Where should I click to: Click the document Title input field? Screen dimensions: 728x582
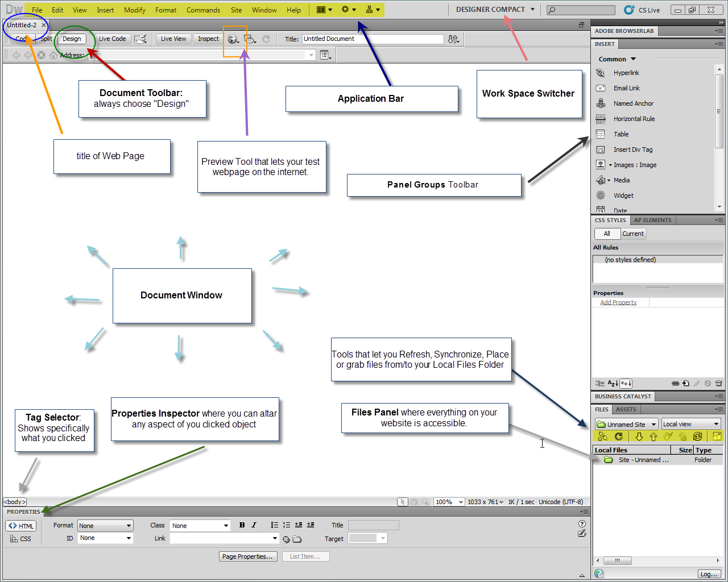point(373,39)
